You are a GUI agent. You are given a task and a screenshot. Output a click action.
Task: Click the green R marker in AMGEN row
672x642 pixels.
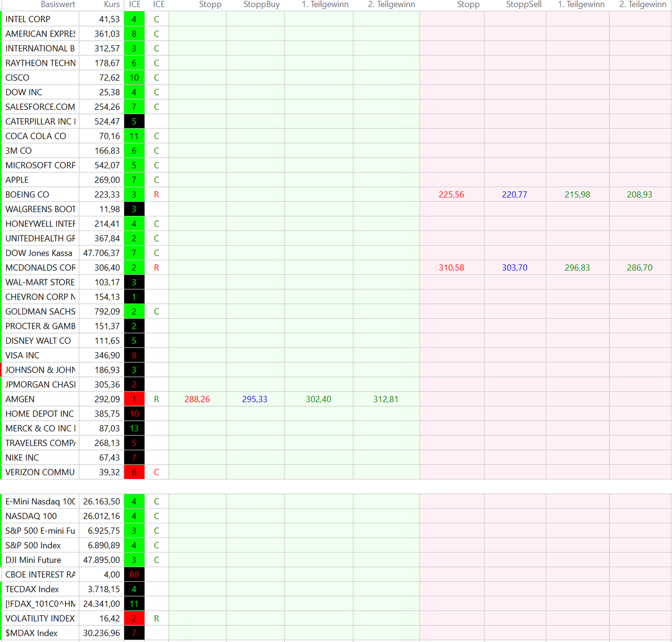[156, 399]
